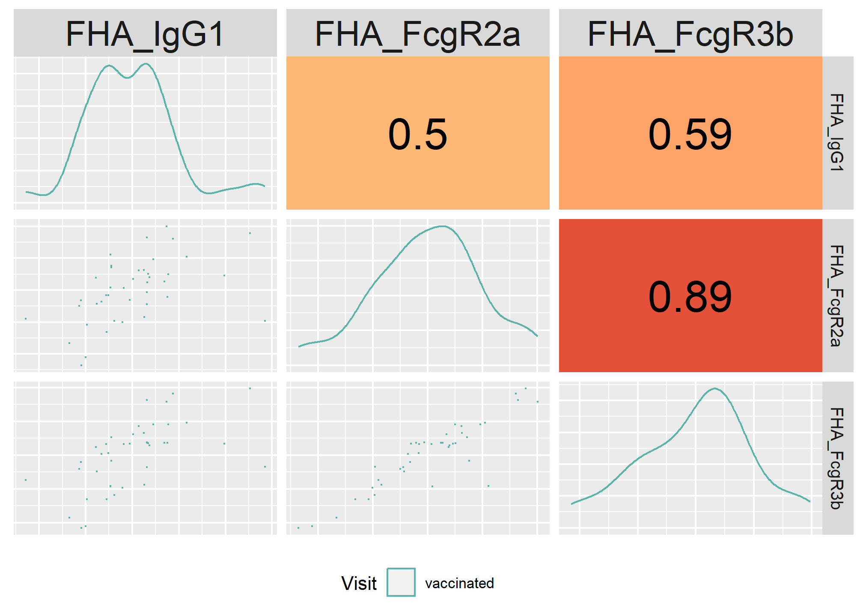The height and width of the screenshot is (616, 863).
Task: Click the FHA_FcgR2a column header
Action: (x=418, y=33)
